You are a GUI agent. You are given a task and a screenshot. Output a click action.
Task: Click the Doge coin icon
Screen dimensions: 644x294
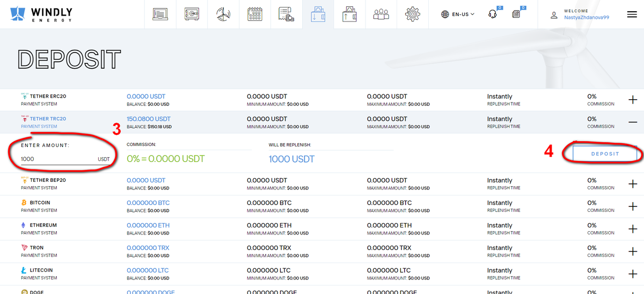(x=24, y=292)
